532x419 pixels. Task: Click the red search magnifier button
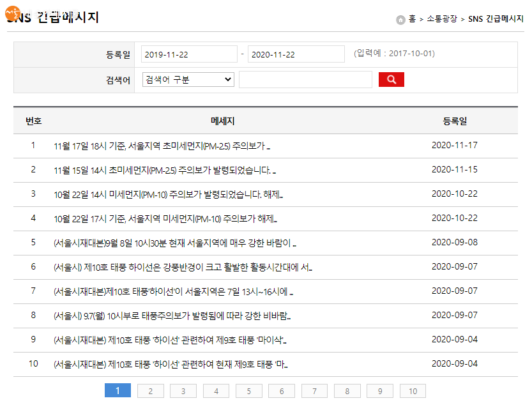click(x=391, y=80)
